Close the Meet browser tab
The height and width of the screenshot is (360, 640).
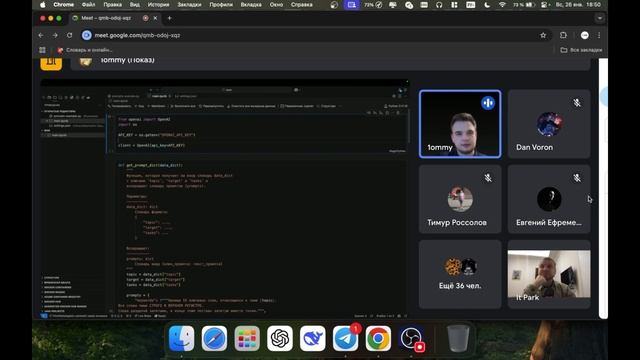(x=156, y=18)
